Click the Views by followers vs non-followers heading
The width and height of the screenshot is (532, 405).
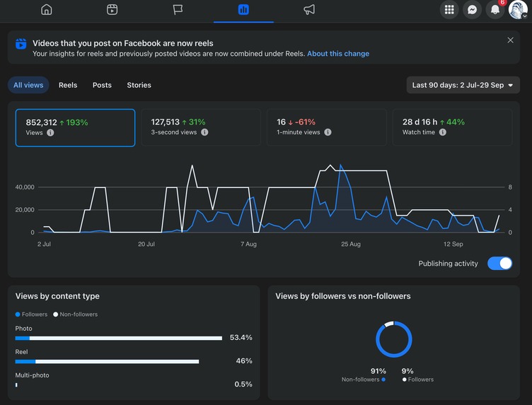[x=343, y=296]
